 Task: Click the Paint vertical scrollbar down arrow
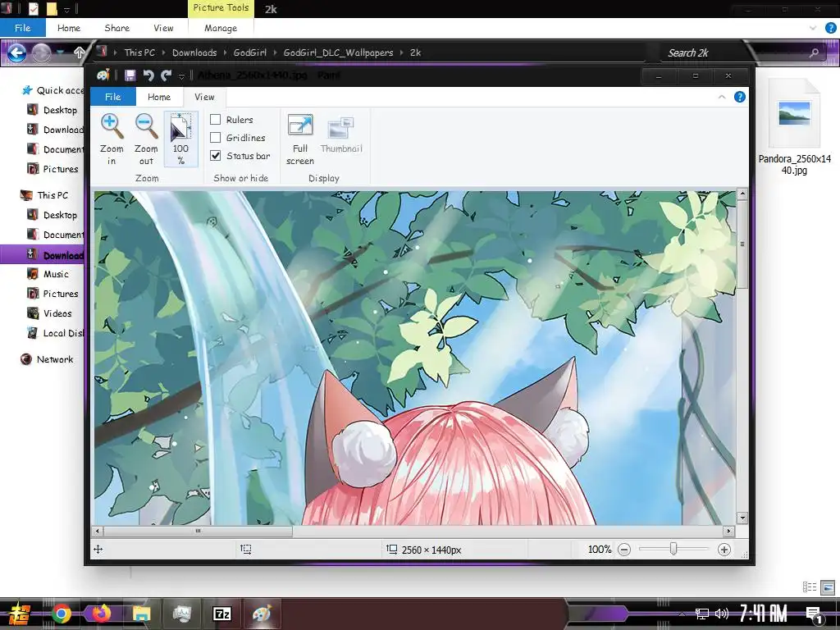pyautogui.click(x=742, y=518)
